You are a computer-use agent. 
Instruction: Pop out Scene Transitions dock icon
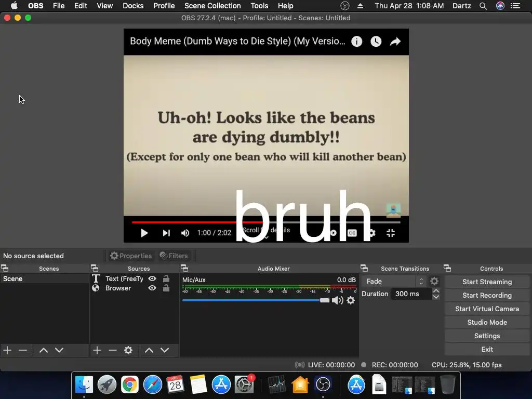[364, 269]
